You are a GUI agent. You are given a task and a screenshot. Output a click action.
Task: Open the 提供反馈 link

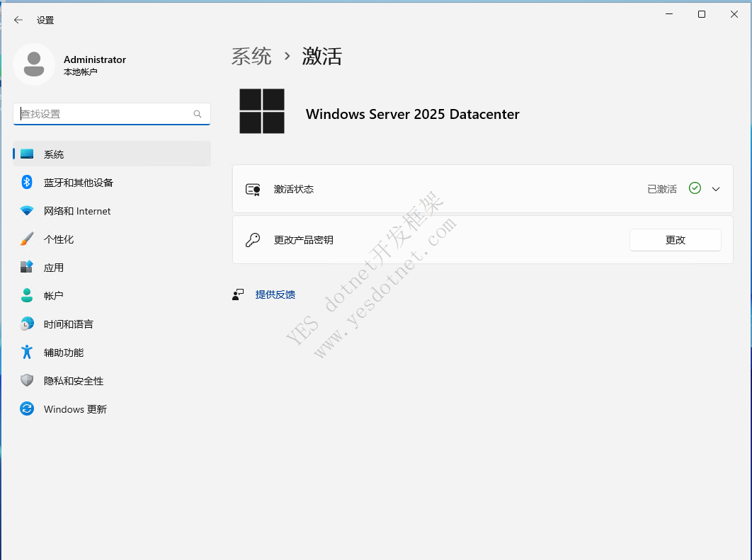click(x=275, y=295)
